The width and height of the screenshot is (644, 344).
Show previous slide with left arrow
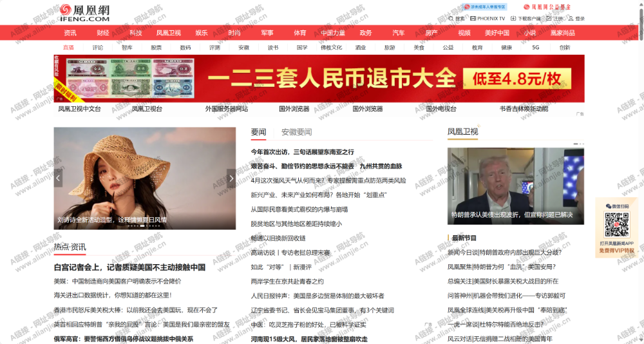(58, 178)
